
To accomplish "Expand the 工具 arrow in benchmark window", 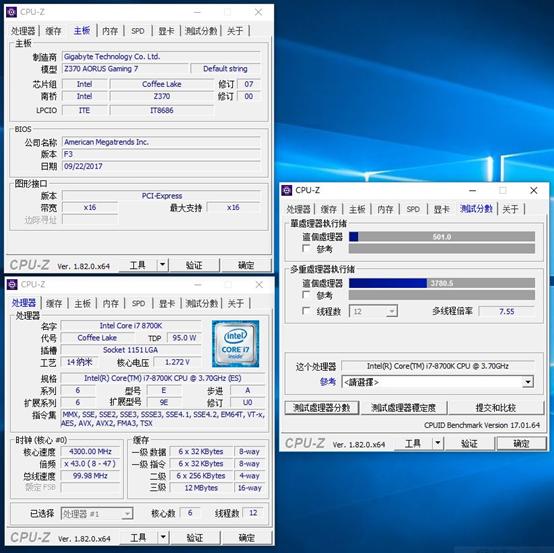I will click(438, 443).
